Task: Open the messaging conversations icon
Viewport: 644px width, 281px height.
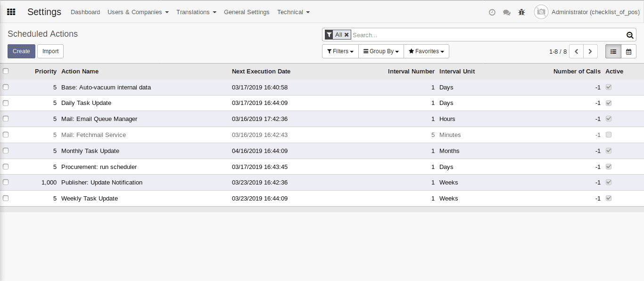Action: tap(506, 12)
